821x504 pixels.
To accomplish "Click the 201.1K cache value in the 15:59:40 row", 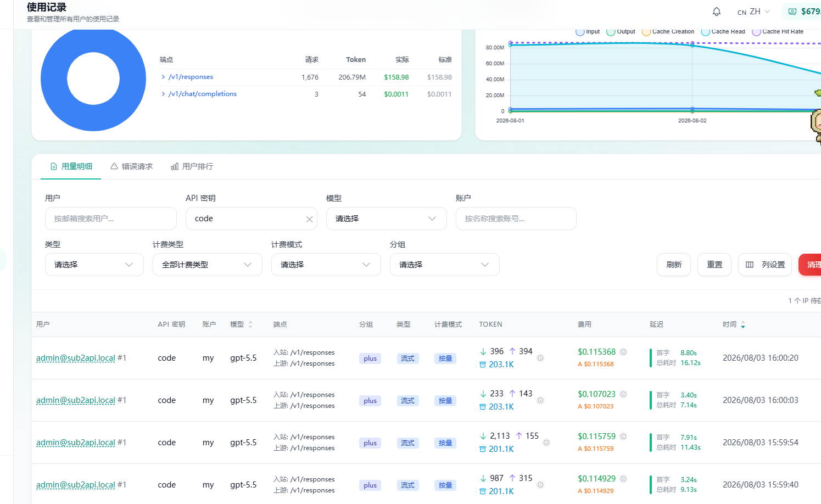I will (501, 491).
